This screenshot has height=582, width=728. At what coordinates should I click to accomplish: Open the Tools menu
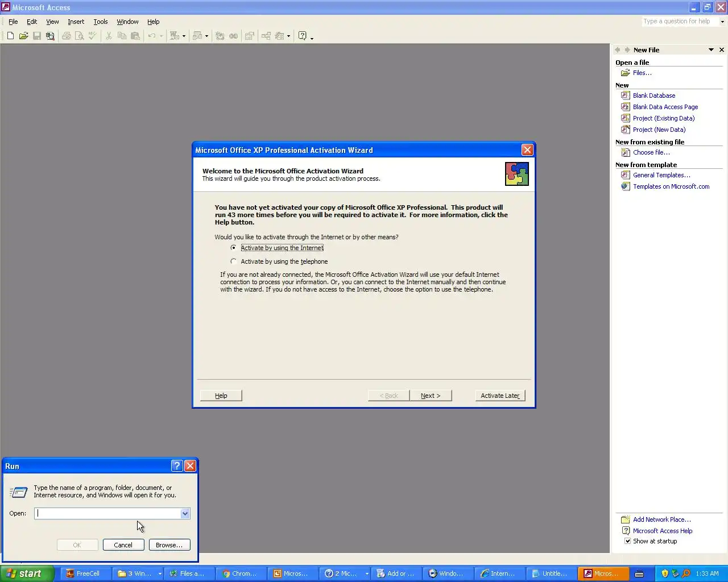(101, 22)
